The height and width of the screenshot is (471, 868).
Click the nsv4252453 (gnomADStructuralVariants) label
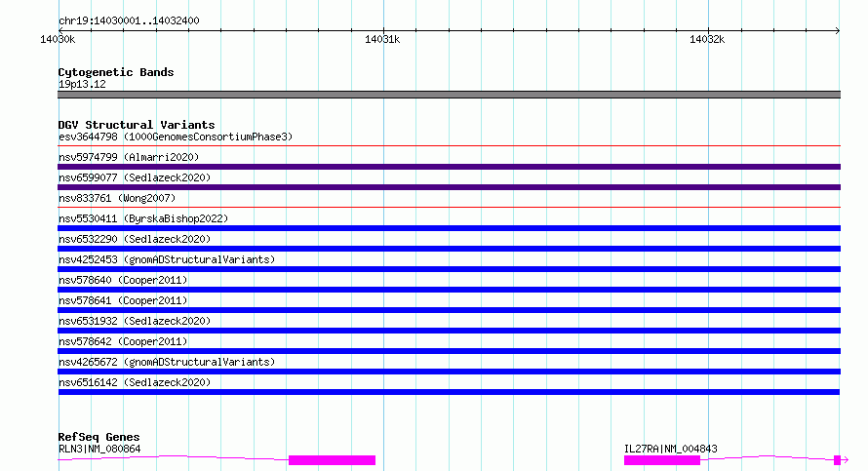[x=167, y=259]
